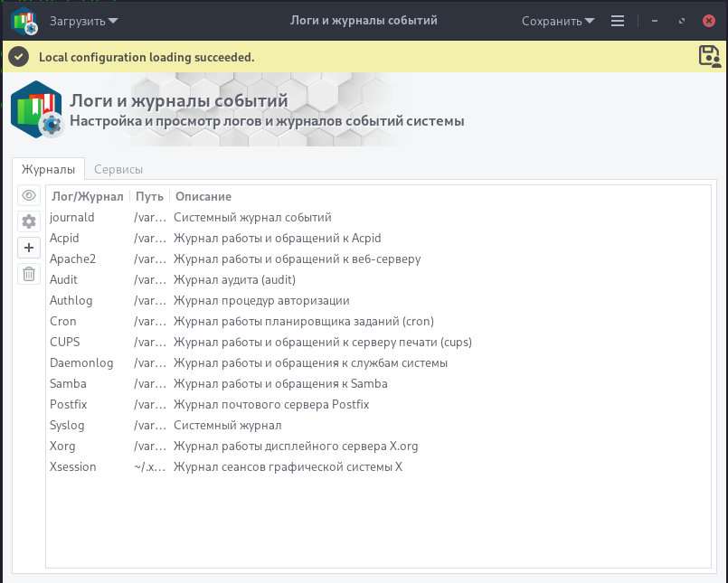
Task: Select the Журналы tab
Action: pos(48,169)
